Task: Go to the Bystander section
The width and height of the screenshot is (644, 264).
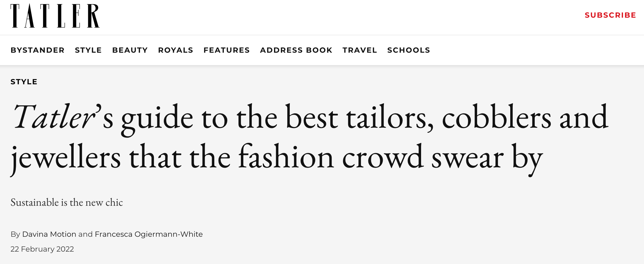Action: tap(37, 50)
